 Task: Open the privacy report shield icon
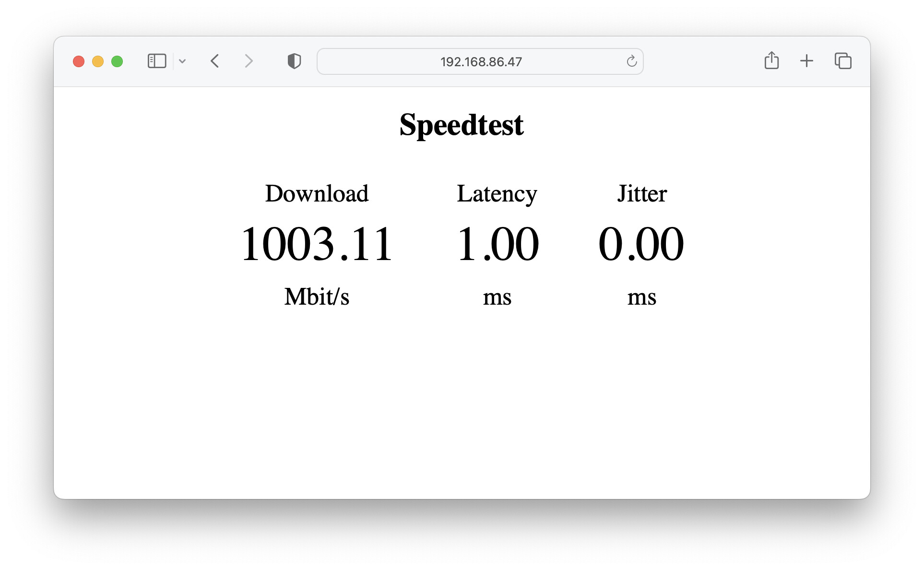point(294,61)
